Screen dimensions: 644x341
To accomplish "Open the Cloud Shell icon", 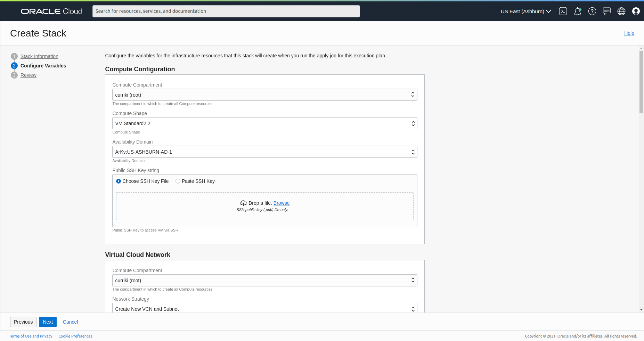I will (563, 11).
